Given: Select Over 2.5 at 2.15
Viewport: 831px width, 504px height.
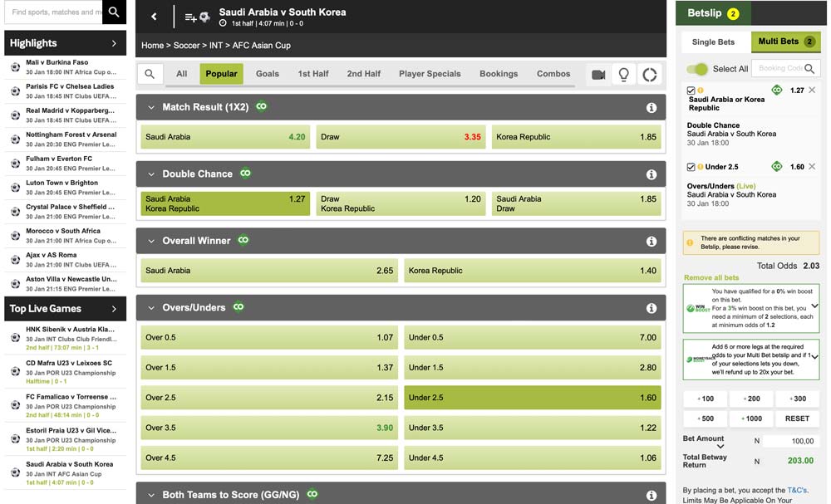Looking at the screenshot, I should click(x=269, y=398).
